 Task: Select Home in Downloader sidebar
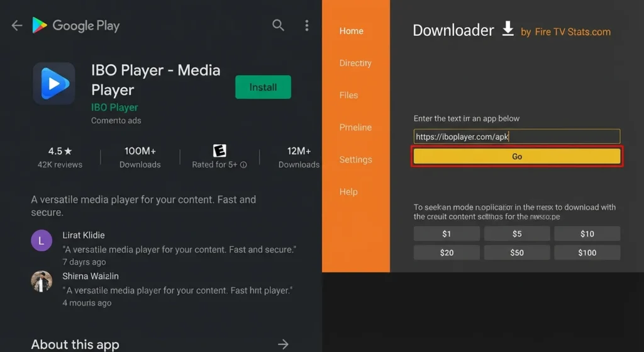point(351,31)
